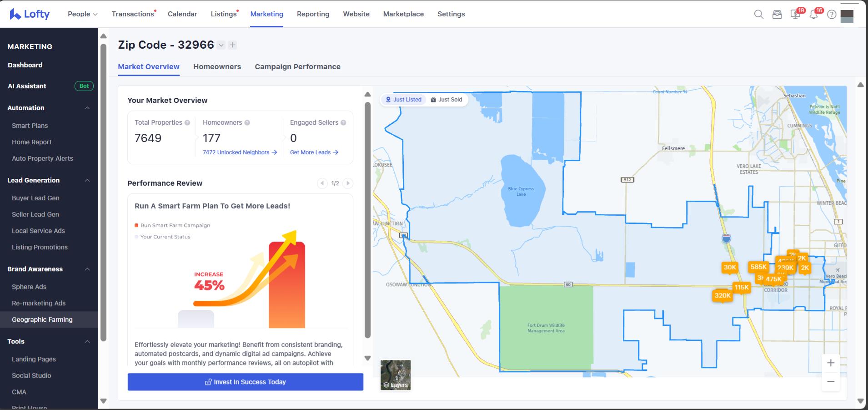This screenshot has height=410, width=868.
Task: Zoom out on the map
Action: point(831,381)
